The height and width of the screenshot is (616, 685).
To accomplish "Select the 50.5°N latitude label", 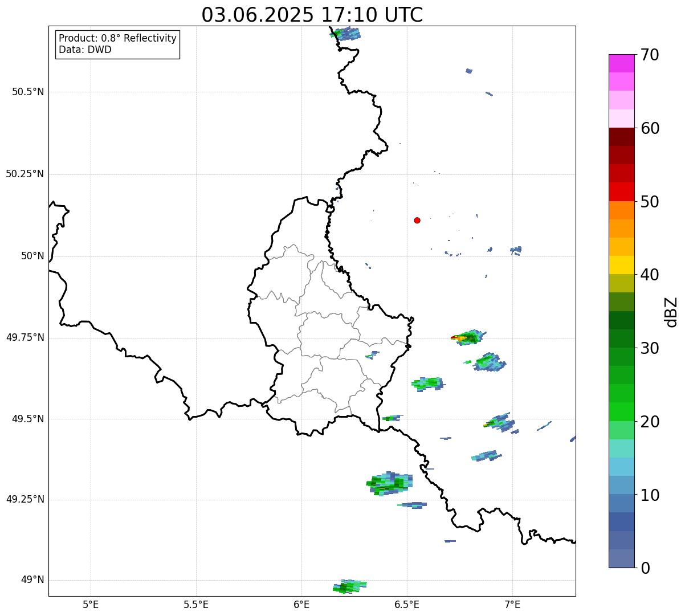I will tap(28, 92).
